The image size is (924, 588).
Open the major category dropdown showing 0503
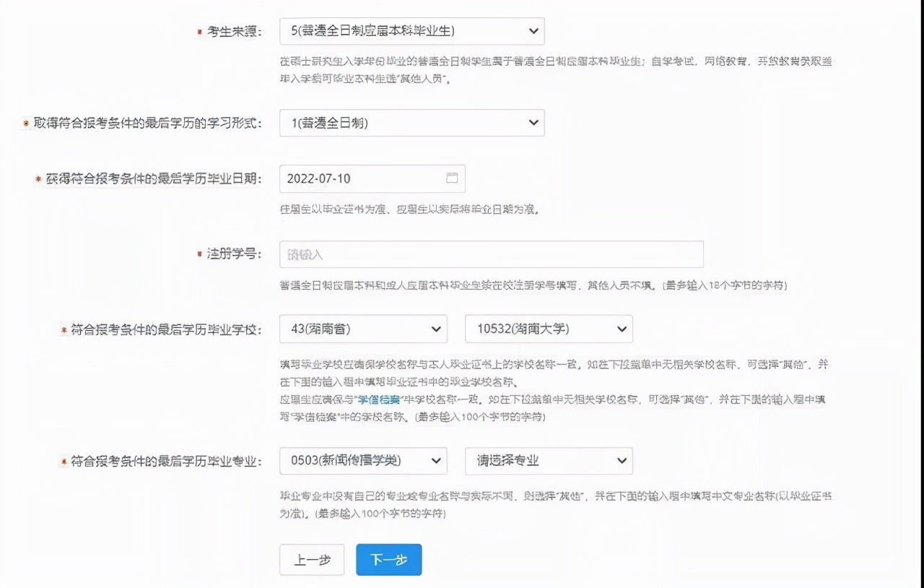(x=363, y=461)
